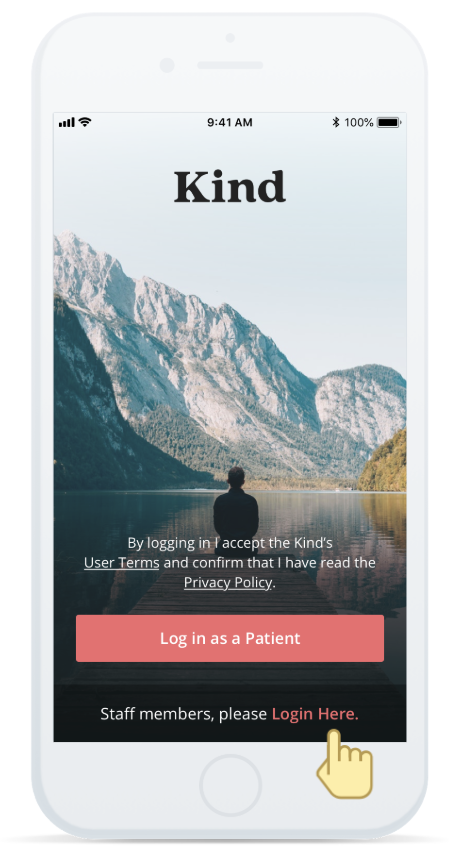Tap the phone's round home button
Image resolution: width=454 pixels, height=852 pixels.
[230, 785]
